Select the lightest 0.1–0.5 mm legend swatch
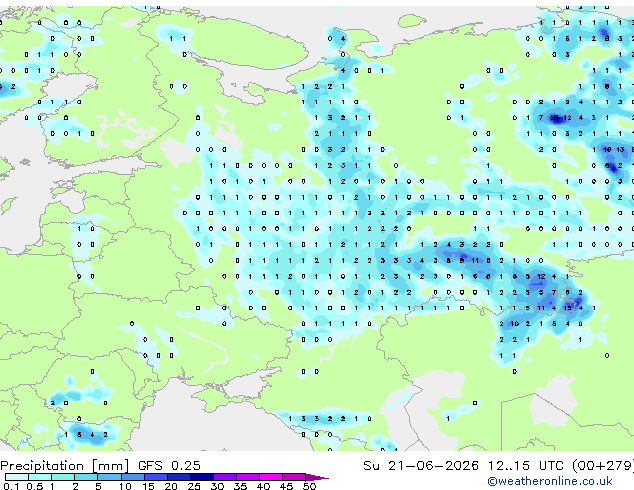This screenshot has height=490, width=634. (x=17, y=477)
